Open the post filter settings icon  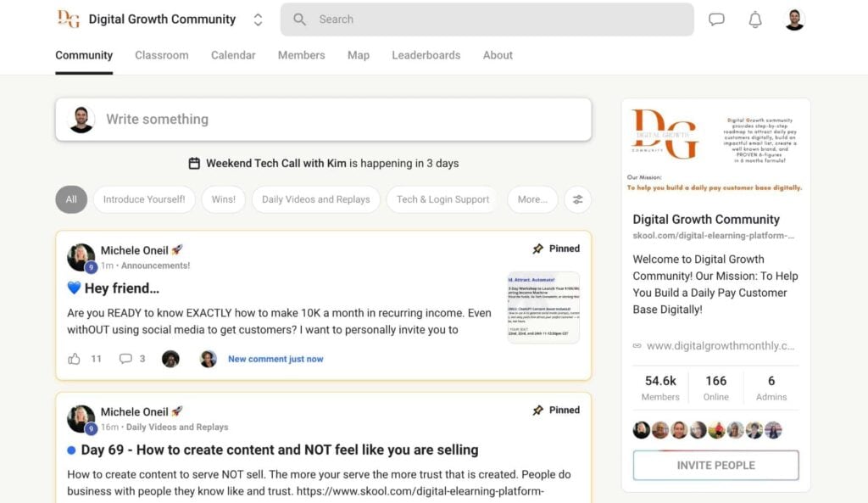point(577,199)
